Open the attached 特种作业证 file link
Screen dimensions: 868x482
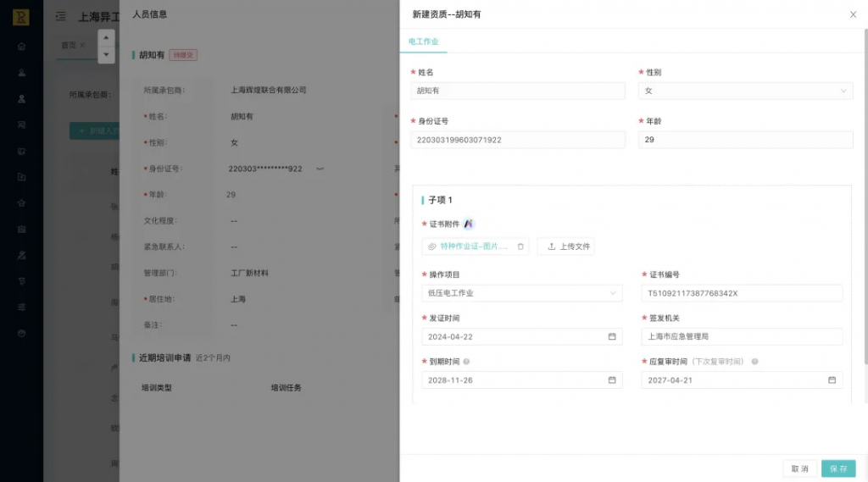click(x=480, y=247)
